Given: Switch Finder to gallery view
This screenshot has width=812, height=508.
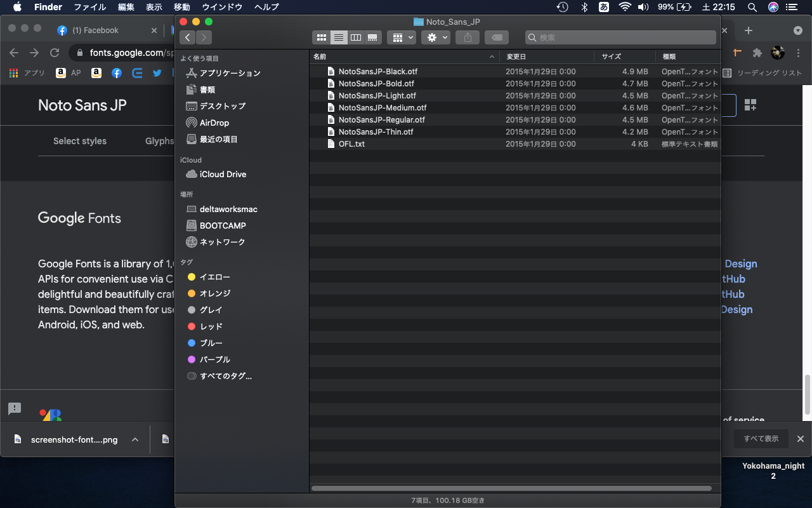Looking at the screenshot, I should 373,37.
